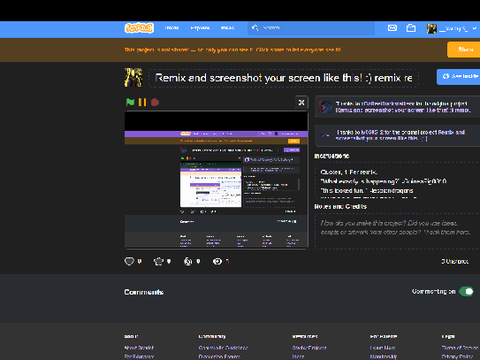Open the Community Guidelines footer link

(x=223, y=348)
